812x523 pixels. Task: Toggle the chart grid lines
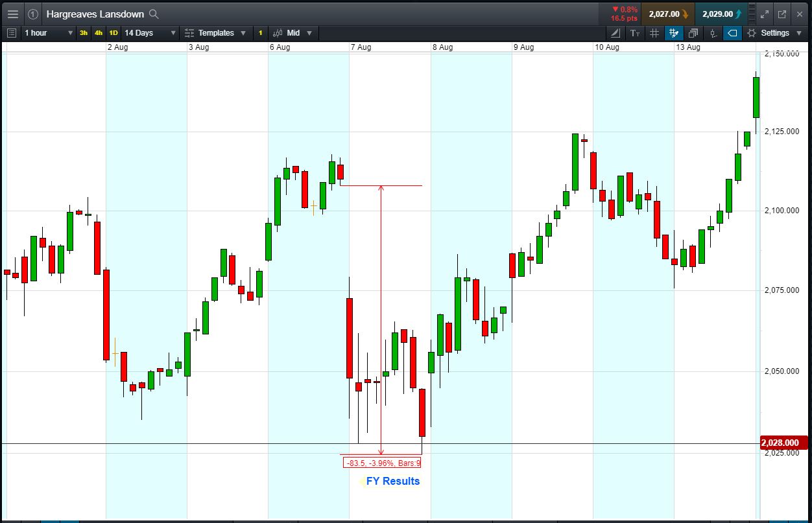tap(654, 32)
